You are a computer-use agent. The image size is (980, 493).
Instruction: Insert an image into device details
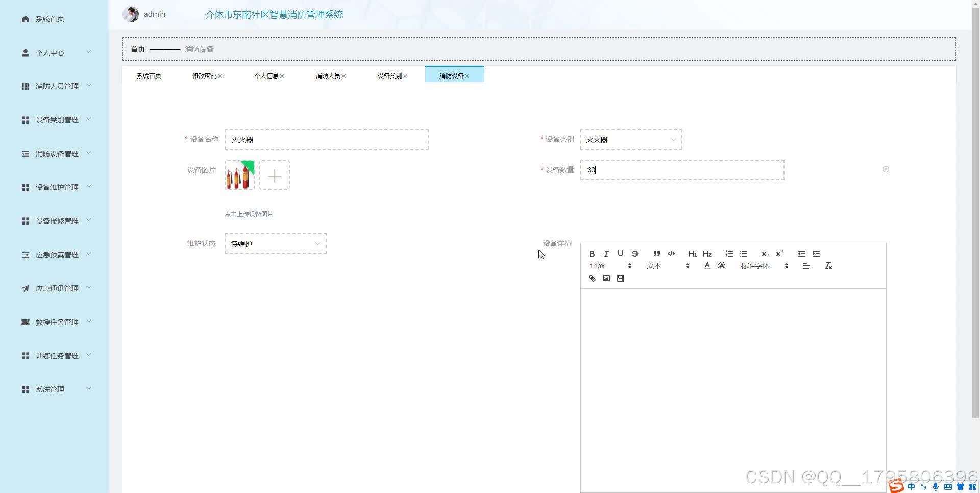click(x=606, y=278)
